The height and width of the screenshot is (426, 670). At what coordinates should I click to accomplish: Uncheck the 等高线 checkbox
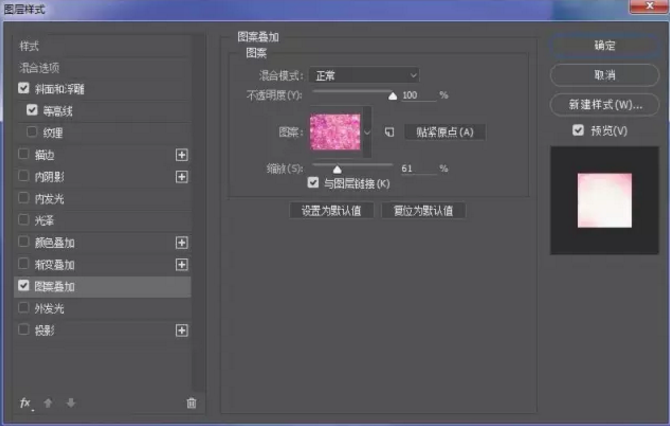(32, 110)
